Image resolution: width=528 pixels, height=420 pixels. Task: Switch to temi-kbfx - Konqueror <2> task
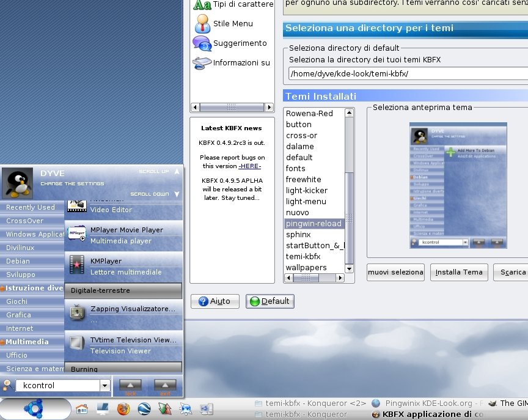click(x=310, y=403)
